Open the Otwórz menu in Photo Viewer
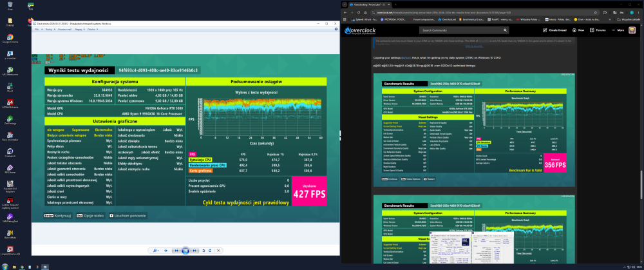The height and width of the screenshot is (270, 644). click(92, 30)
